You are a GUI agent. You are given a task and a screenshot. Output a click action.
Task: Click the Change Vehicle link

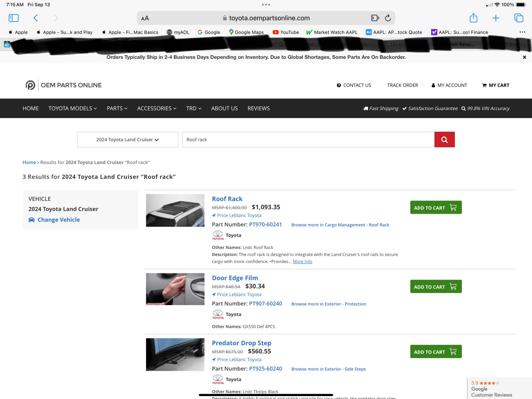click(59, 220)
